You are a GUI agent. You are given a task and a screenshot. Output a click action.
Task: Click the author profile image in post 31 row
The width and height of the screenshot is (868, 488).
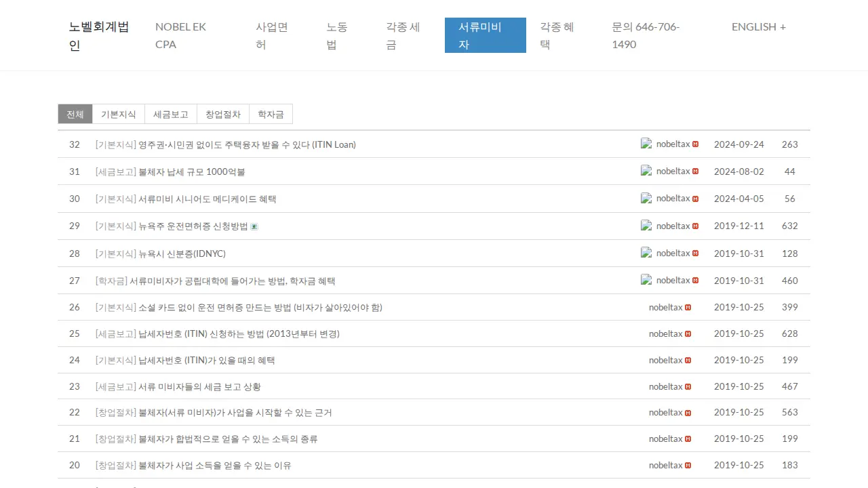[646, 171]
